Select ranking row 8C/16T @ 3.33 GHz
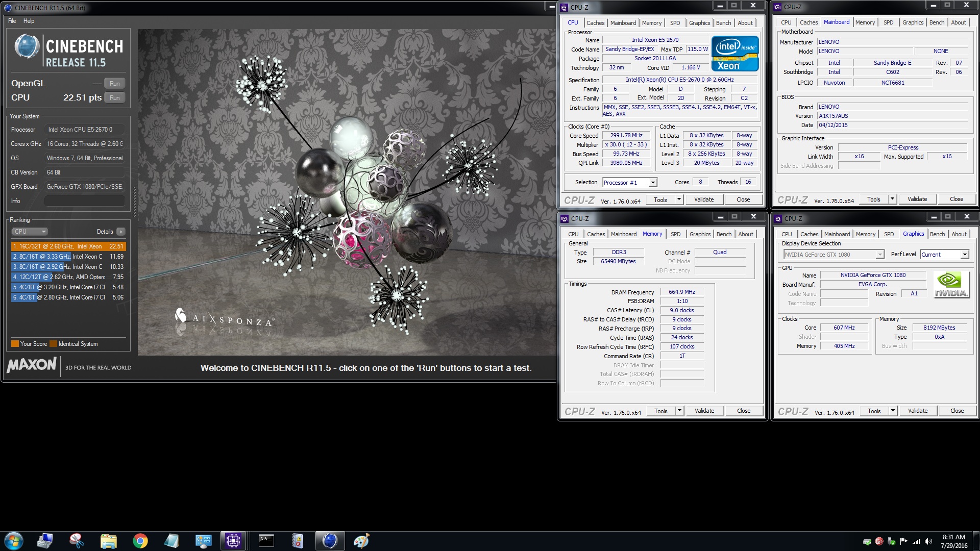Viewport: 980px width, 551px height. 68,257
